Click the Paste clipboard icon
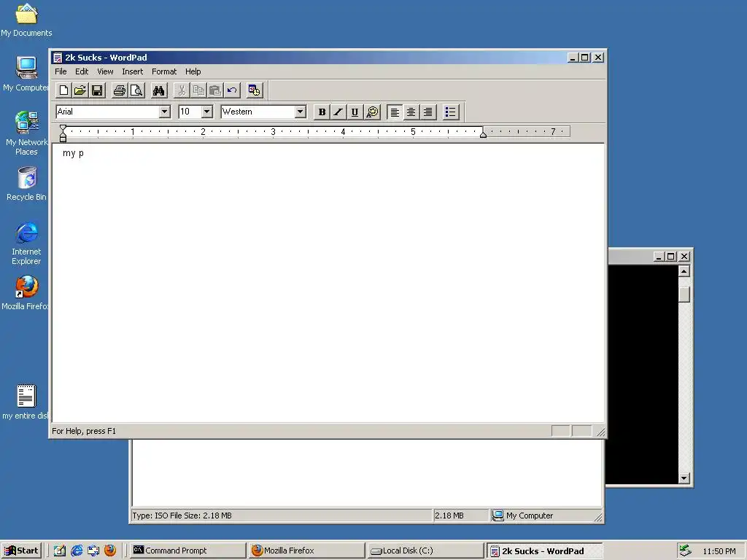The image size is (747, 560). click(x=215, y=90)
